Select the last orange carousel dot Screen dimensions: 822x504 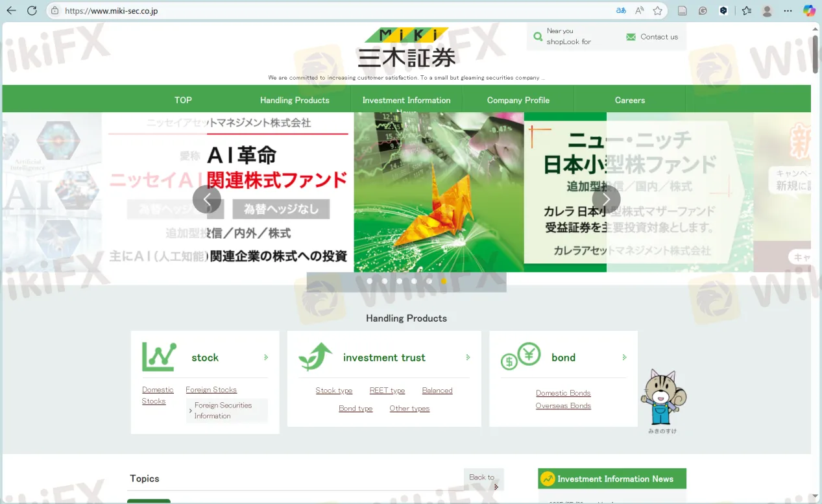pos(444,282)
